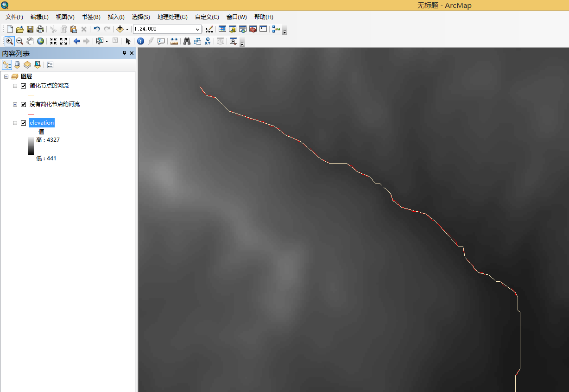Collapse the 没有简化节点的河流 layer node
The height and width of the screenshot is (392, 569).
(x=15, y=104)
